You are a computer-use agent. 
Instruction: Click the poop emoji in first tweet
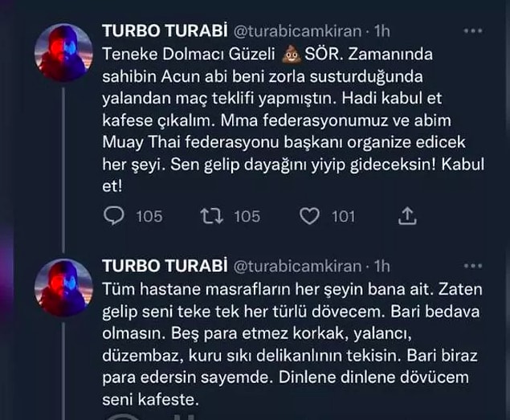[291, 55]
